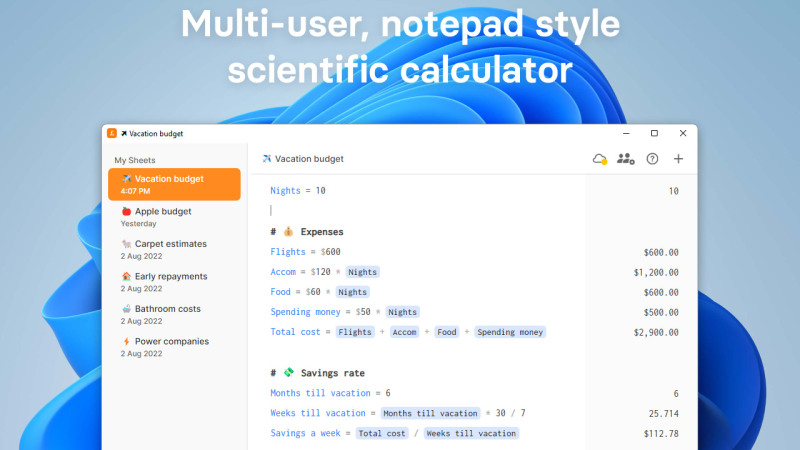
Task: Open the Bathroom costs sheet
Action: pos(174,314)
